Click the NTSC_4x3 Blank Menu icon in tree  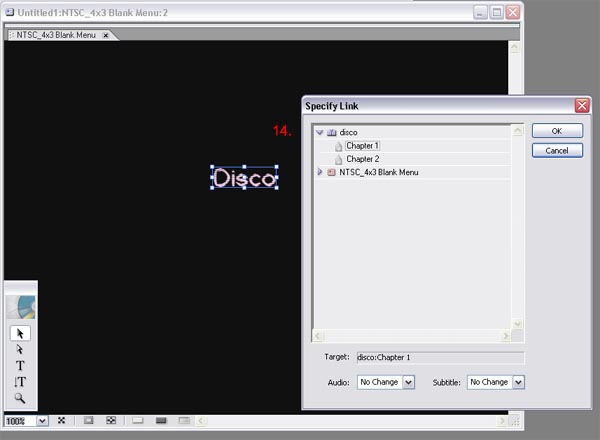tap(331, 172)
